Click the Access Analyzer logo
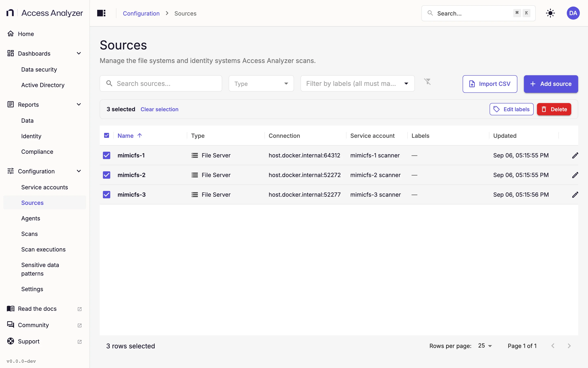Viewport: 588px width, 368px height. click(45, 13)
